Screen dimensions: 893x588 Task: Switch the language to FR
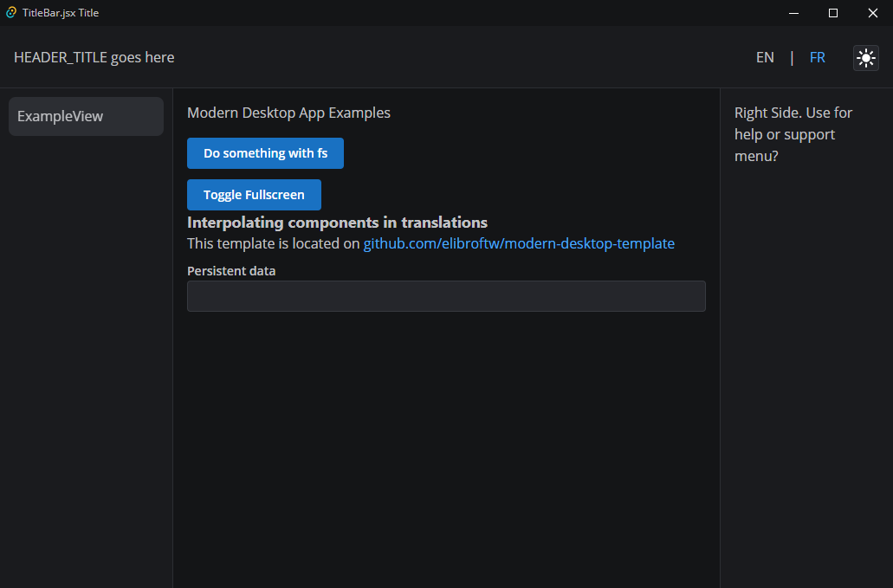818,57
